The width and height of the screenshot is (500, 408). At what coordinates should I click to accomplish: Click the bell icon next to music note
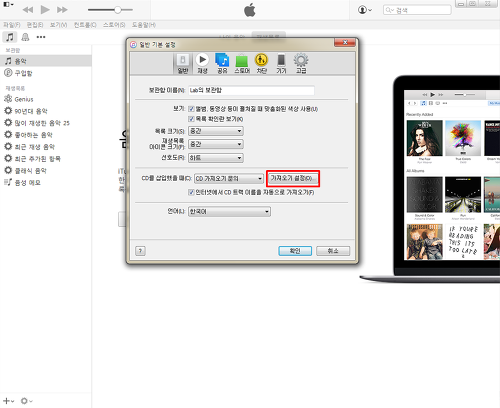[x=25, y=37]
